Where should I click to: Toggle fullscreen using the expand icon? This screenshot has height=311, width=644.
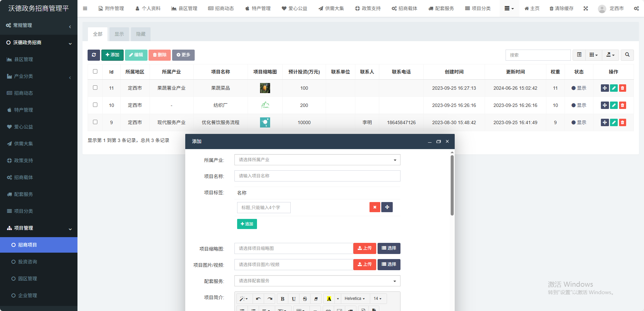coord(586,8)
